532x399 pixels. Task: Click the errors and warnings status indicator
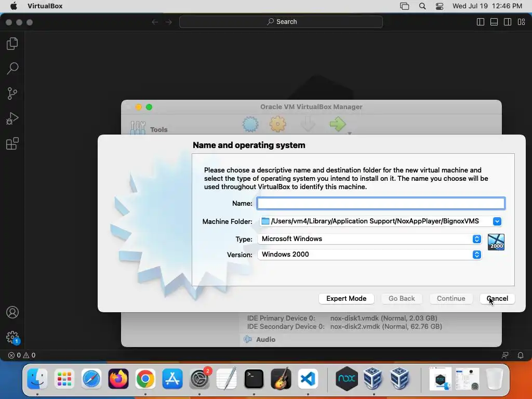22,355
